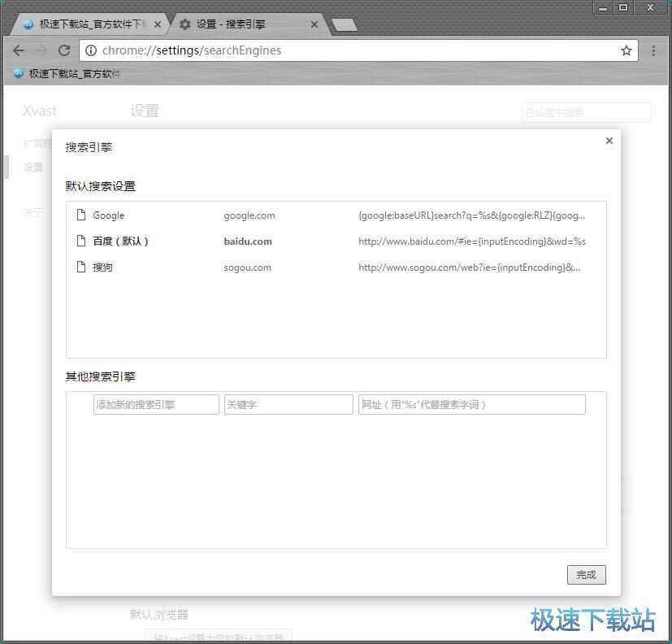Select the 搜狗 search engine row
Image resolution: width=672 pixels, height=644 pixels.
click(x=336, y=268)
